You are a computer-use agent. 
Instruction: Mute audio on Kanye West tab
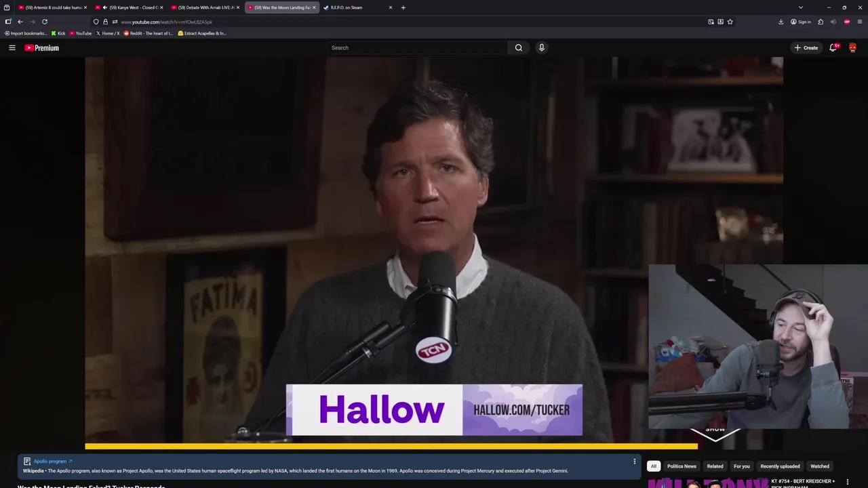click(x=105, y=7)
